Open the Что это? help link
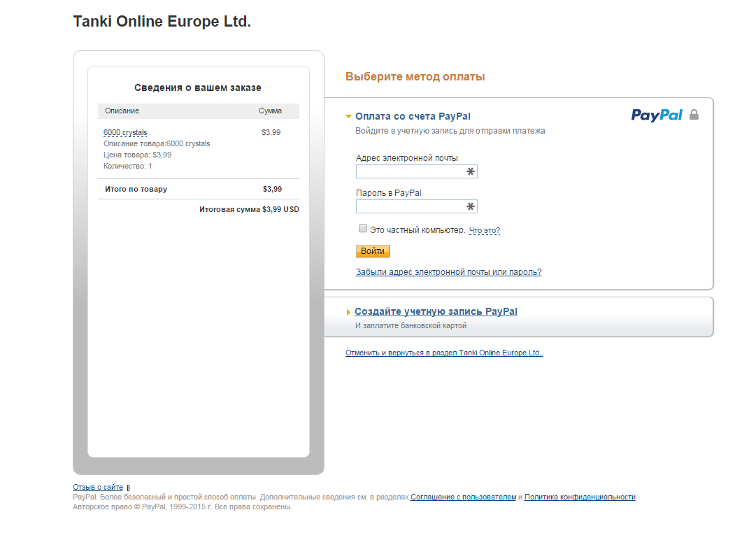The image size is (756, 538). pos(485,231)
